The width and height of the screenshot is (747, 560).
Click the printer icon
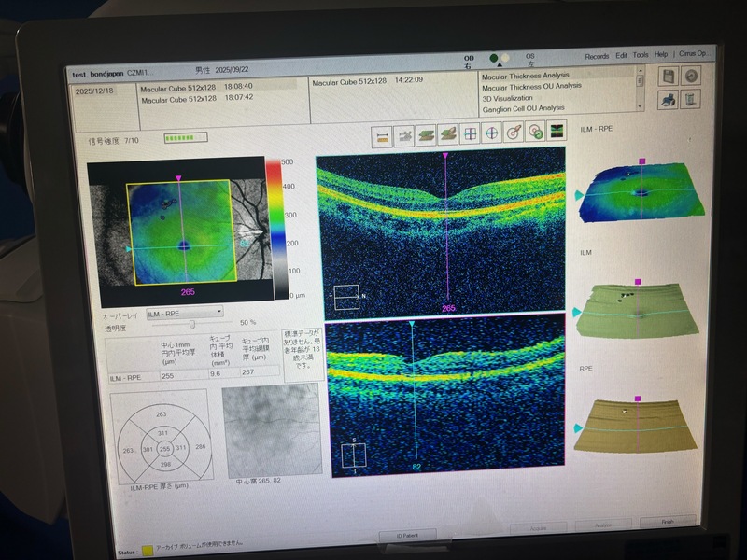click(668, 99)
